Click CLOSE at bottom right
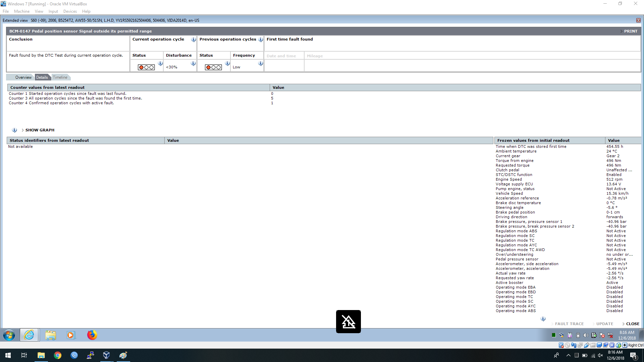 tap(632, 324)
